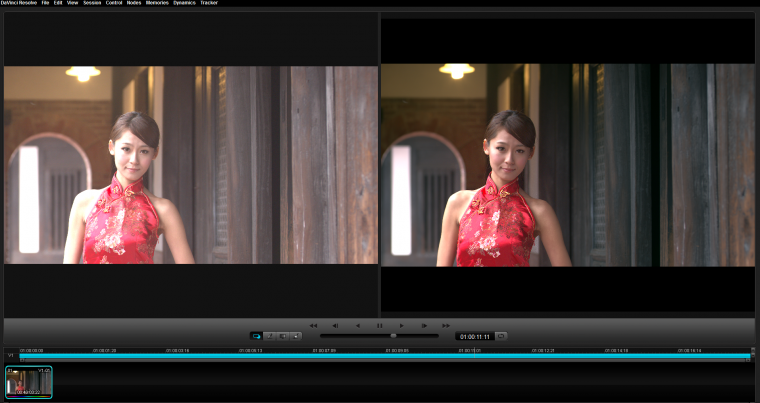Click the fourth viewer mode icon

coord(296,336)
